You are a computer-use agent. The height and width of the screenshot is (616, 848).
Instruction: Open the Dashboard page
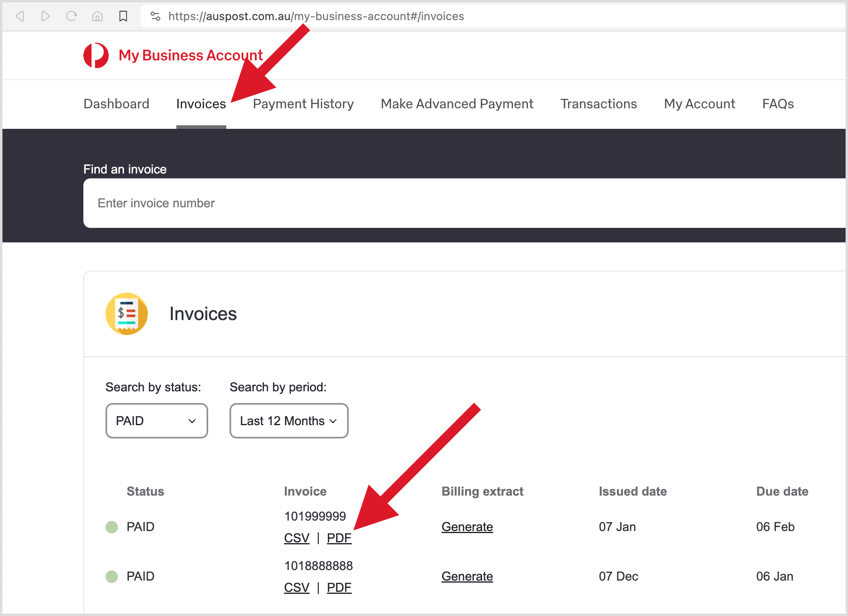pos(116,103)
